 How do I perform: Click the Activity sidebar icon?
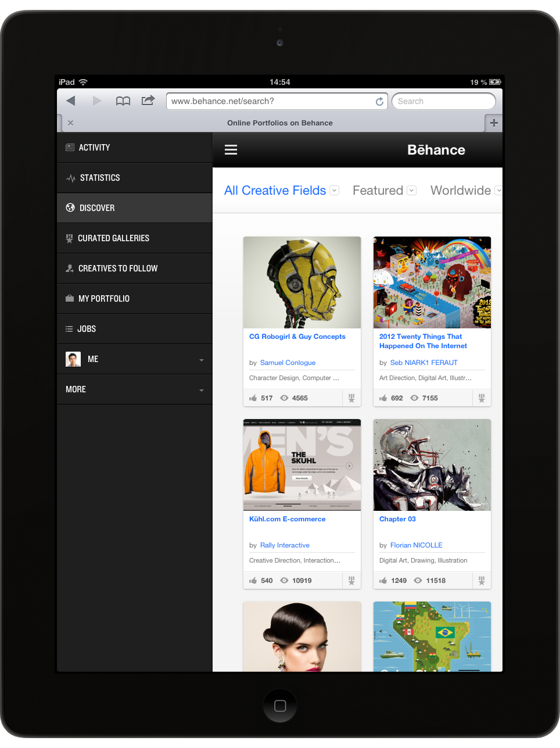click(x=70, y=148)
